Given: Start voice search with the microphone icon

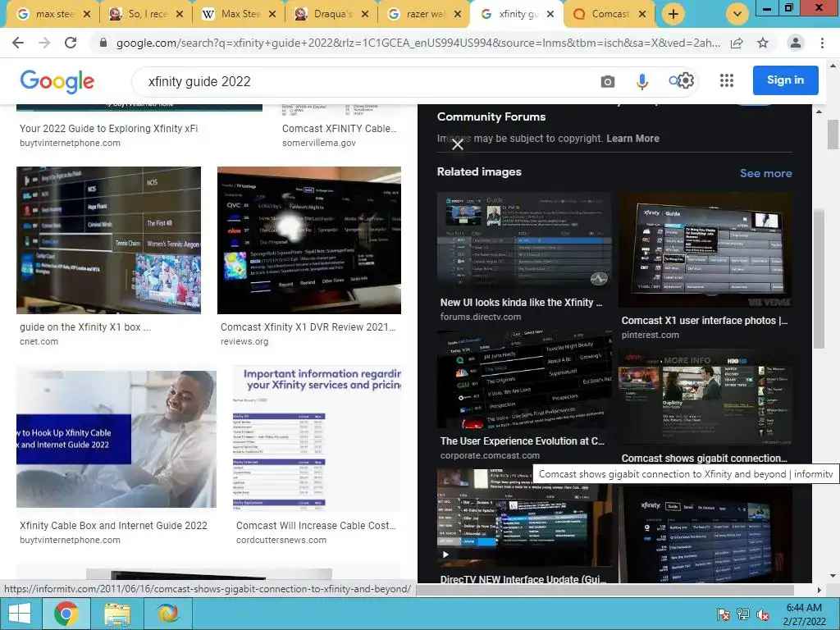Looking at the screenshot, I should tap(641, 81).
